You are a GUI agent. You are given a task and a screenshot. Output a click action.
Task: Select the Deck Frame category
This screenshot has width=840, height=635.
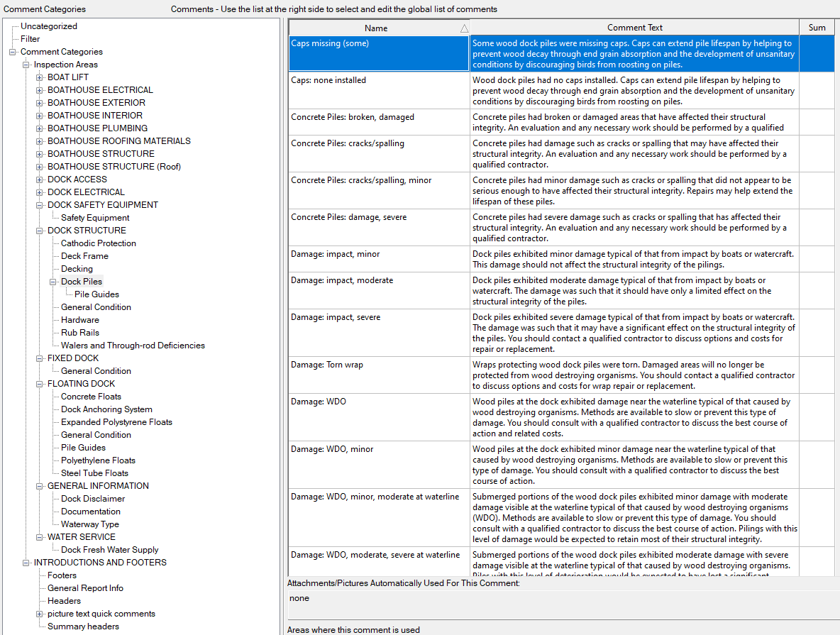click(84, 256)
